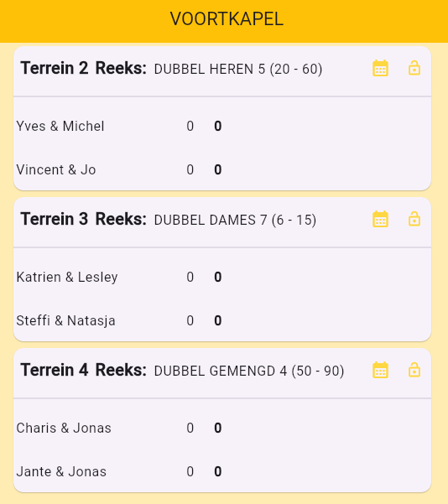This screenshot has width=448, height=504.
Task: Open calendar icon for Terrein 3 match
Action: (380, 219)
